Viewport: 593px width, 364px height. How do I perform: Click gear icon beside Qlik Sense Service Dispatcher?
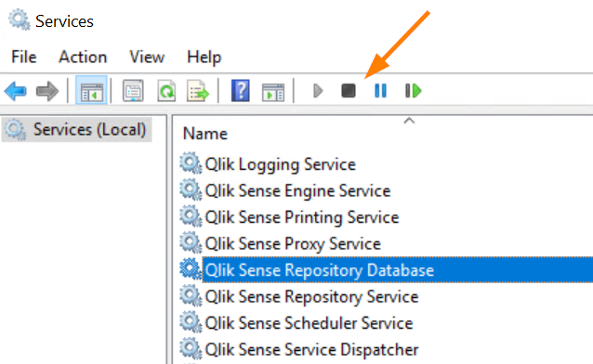click(x=191, y=348)
